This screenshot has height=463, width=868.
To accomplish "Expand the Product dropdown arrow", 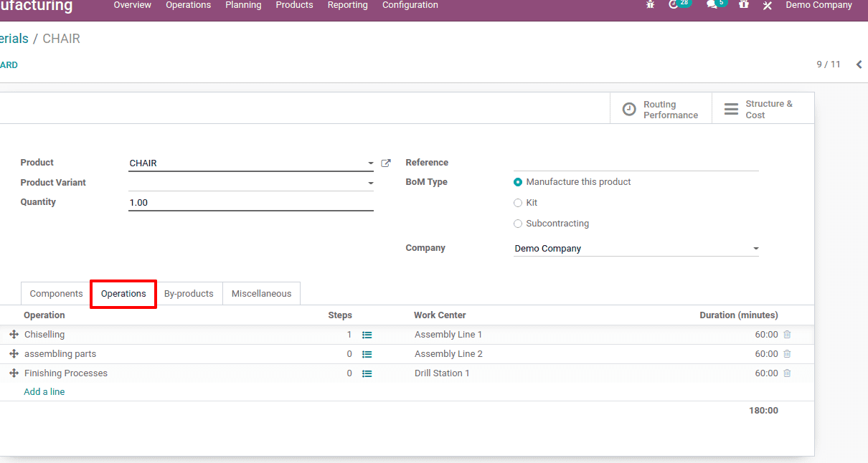I will tap(370, 163).
